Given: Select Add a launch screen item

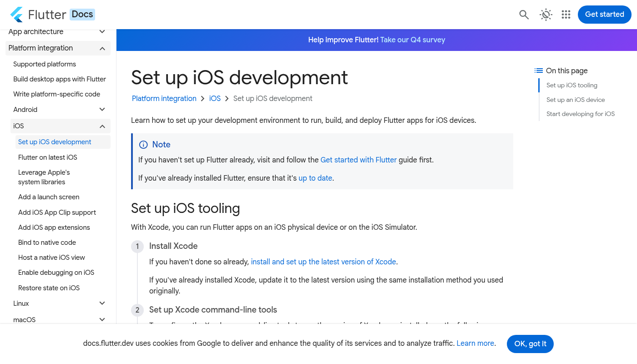Looking at the screenshot, I should (x=49, y=197).
